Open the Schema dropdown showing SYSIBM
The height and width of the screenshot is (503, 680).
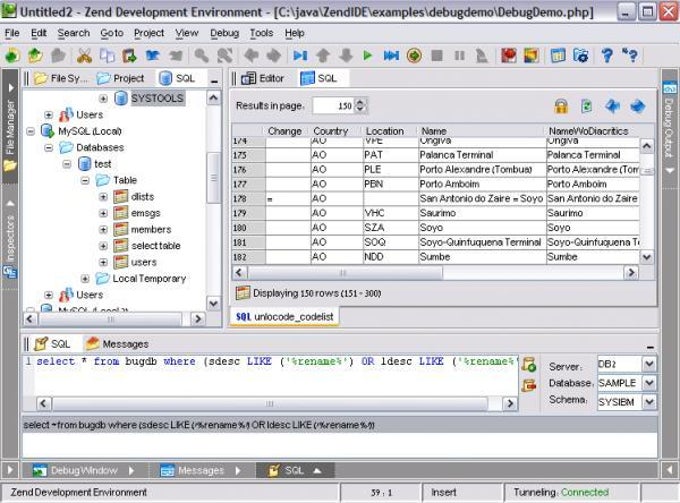[x=649, y=402]
